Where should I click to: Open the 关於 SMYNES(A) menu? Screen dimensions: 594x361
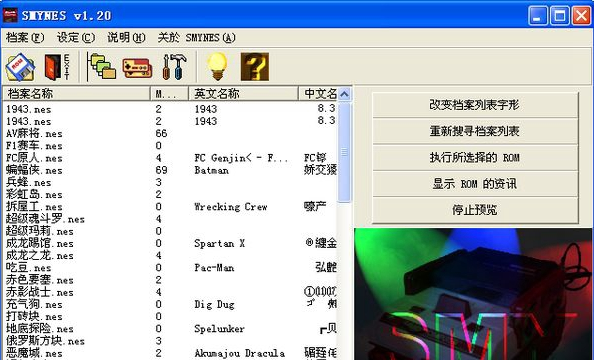coord(196,38)
